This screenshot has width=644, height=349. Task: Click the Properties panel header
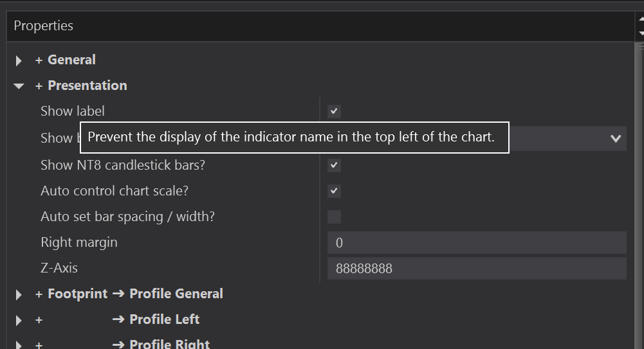[44, 26]
